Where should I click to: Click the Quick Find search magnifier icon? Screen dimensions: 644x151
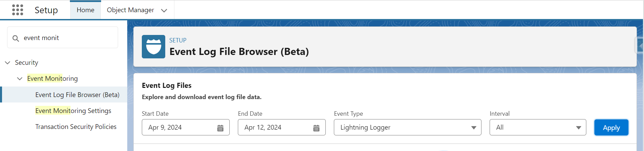pos(16,38)
